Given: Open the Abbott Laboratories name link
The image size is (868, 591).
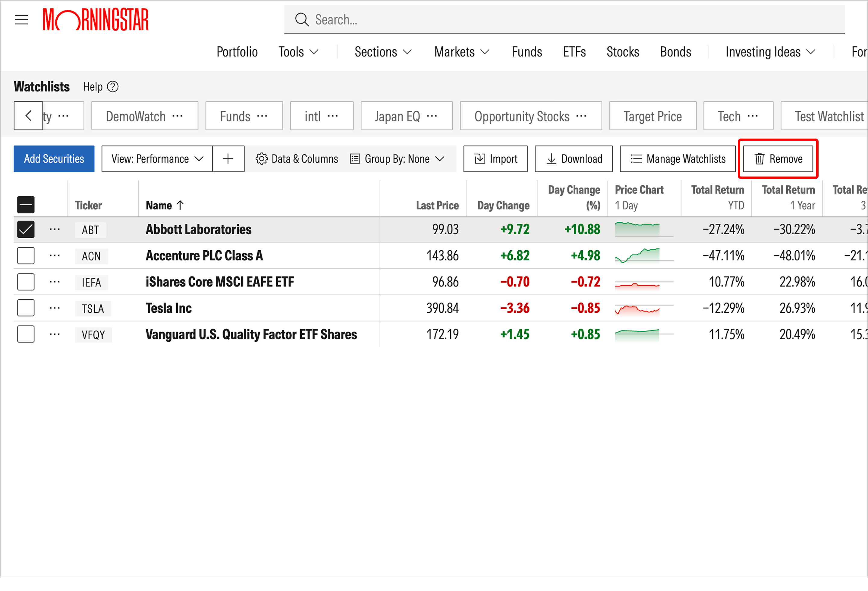Looking at the screenshot, I should [x=198, y=229].
